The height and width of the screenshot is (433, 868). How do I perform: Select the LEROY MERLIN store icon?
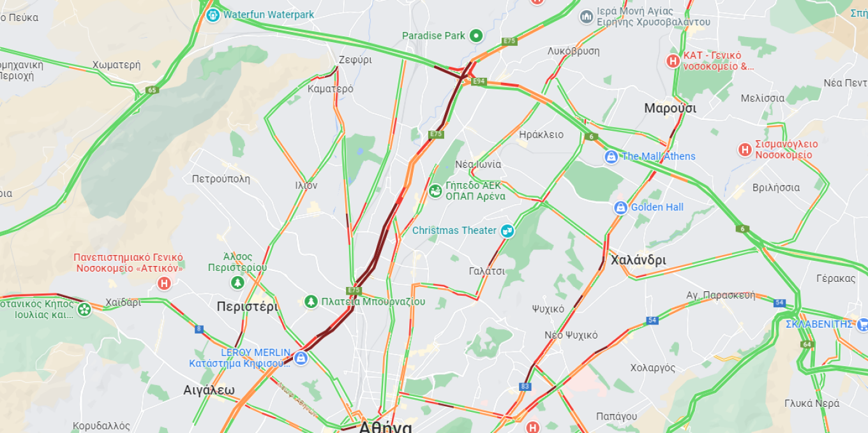301,358
